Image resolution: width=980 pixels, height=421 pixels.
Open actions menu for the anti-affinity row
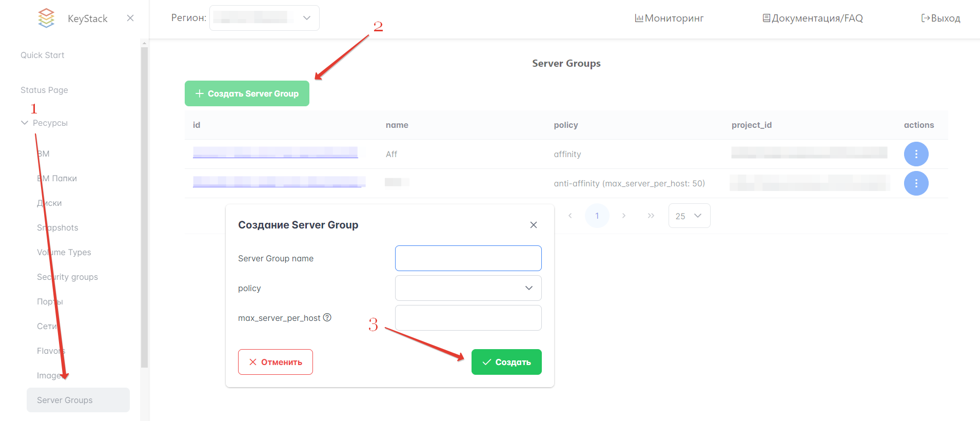[916, 183]
